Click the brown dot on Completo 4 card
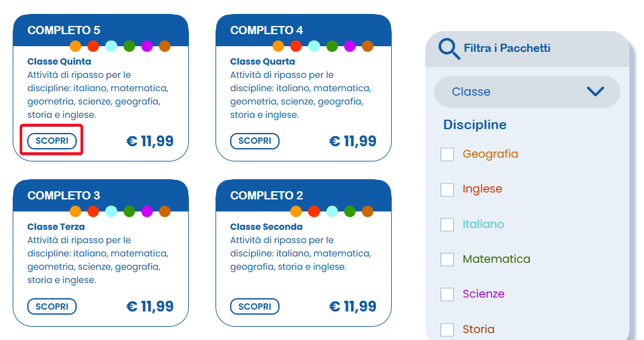Image resolution: width=644 pixels, height=340 pixels. pos(368,46)
